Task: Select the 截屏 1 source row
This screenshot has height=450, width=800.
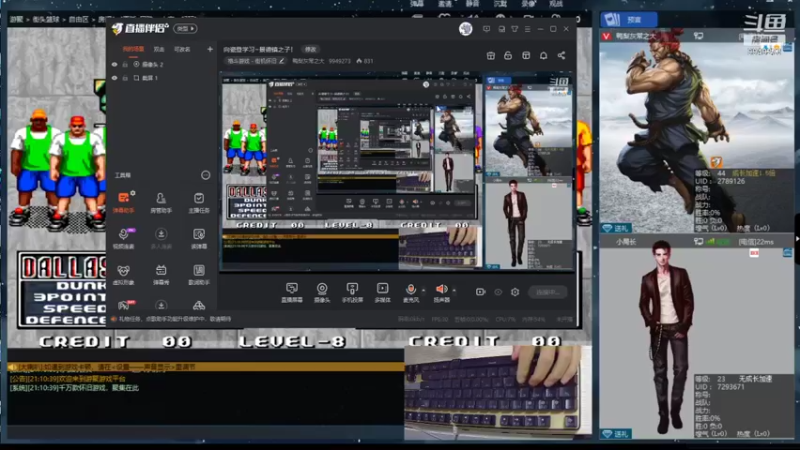Action: 161,78
